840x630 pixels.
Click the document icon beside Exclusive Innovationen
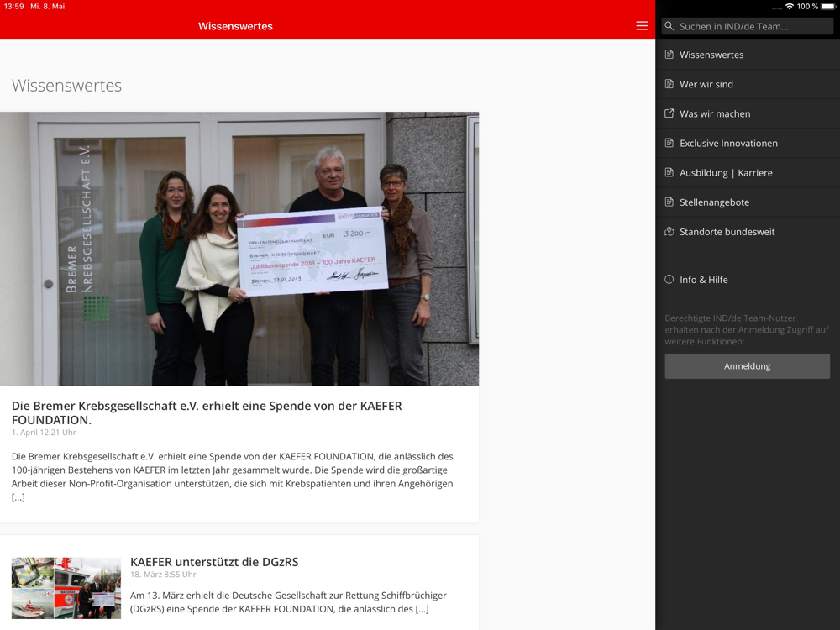(669, 143)
